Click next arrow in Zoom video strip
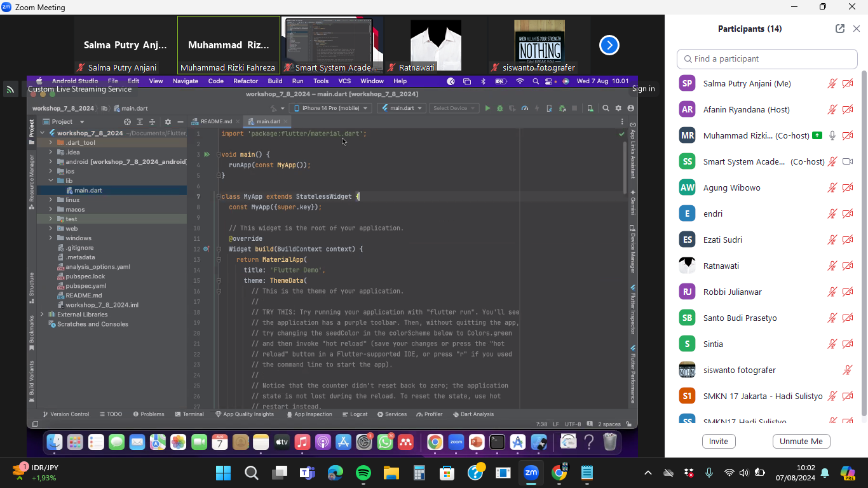The image size is (868, 488). (609, 44)
